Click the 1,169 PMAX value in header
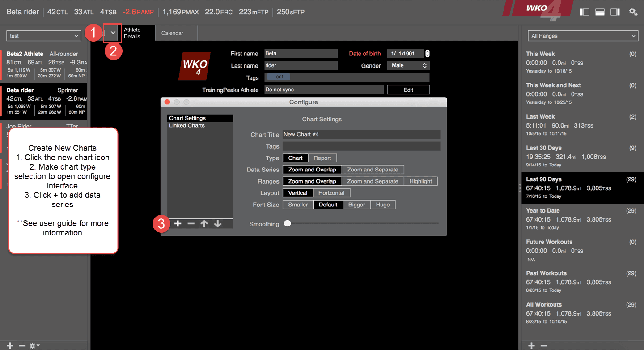The width and height of the screenshot is (644, 350). click(x=181, y=12)
